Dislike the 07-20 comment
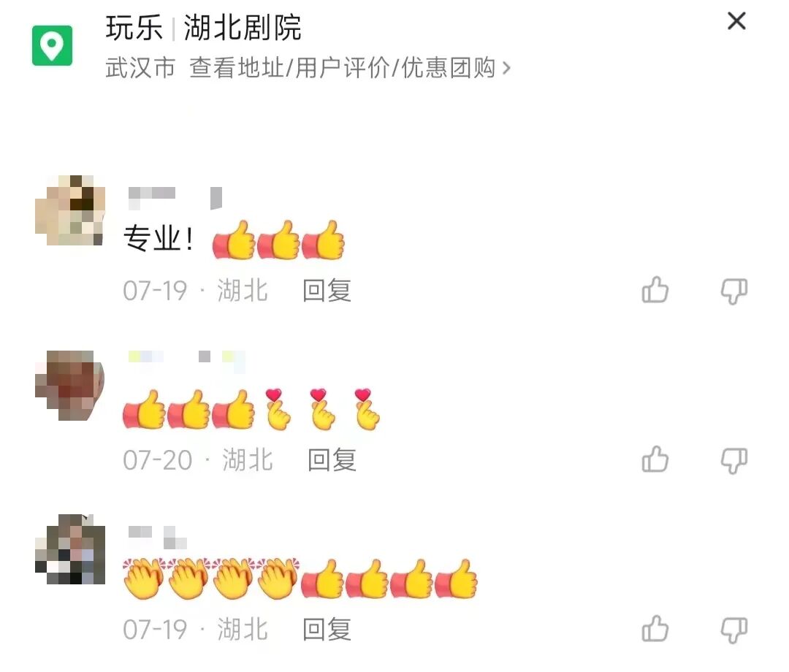This screenshot has width=789, height=672. coord(734,460)
